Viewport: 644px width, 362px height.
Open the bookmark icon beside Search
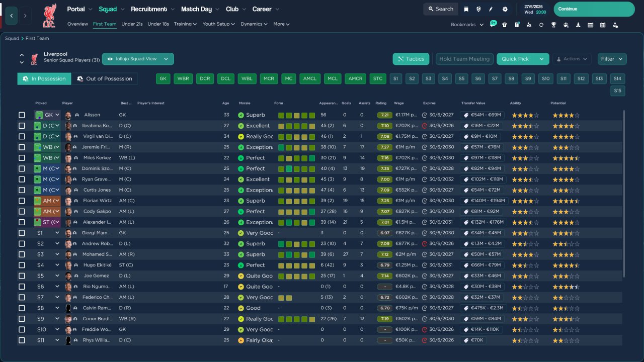(x=466, y=9)
